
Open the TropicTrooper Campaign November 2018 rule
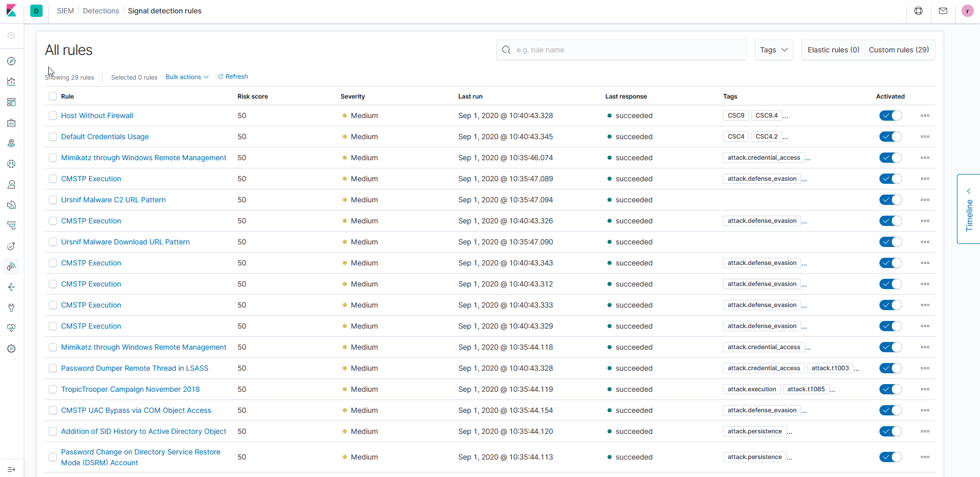coord(130,389)
